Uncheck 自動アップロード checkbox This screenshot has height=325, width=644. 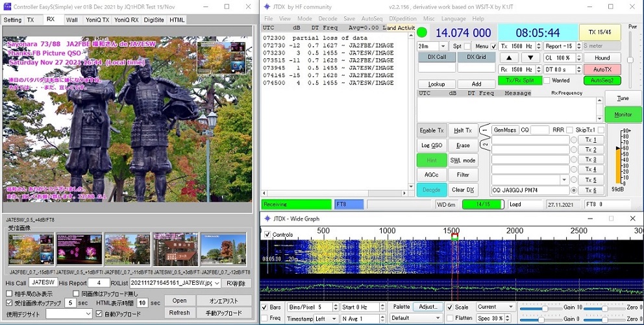[x=99, y=313]
